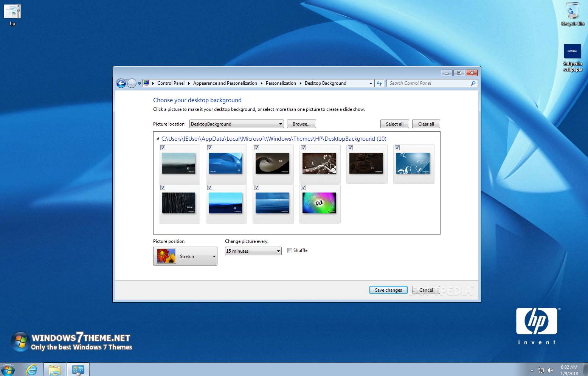Select the bright blue horizon thumbnail
The image size is (588, 376).
coord(225,203)
